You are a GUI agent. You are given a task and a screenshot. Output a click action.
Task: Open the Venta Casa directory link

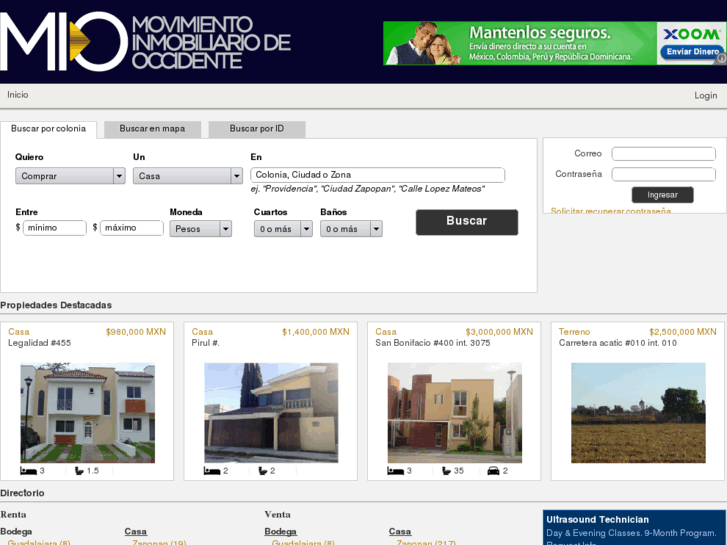pos(400,532)
